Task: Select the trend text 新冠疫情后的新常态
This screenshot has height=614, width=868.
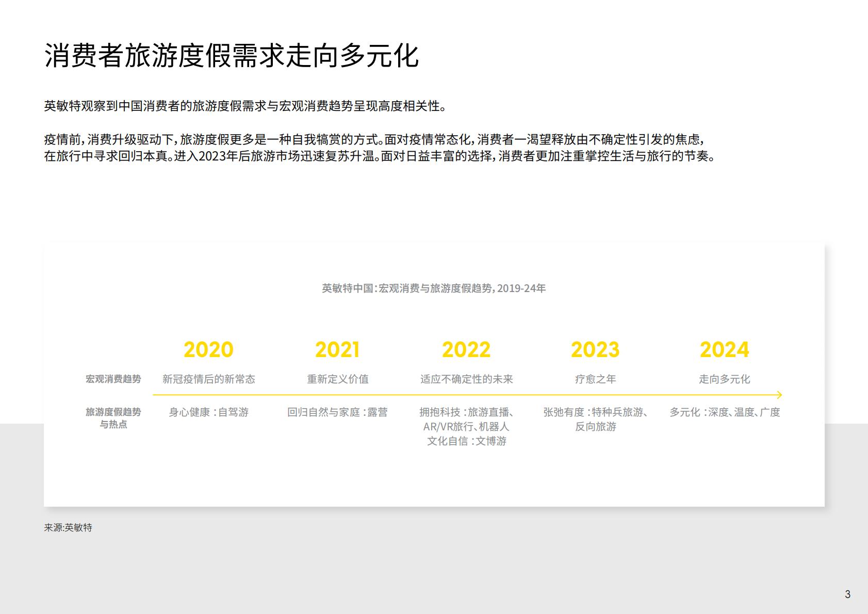Action: pos(208,378)
